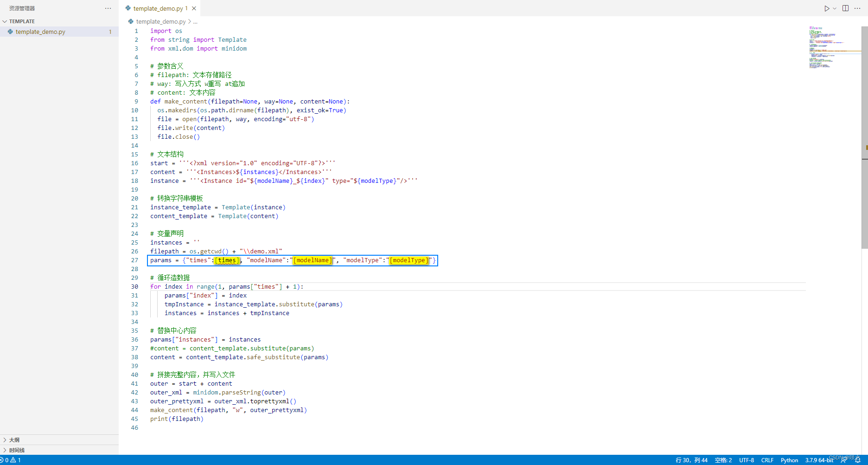Close the template_demo.py editor tab
Screen dimensions: 868x465
pyautogui.click(x=194, y=8)
